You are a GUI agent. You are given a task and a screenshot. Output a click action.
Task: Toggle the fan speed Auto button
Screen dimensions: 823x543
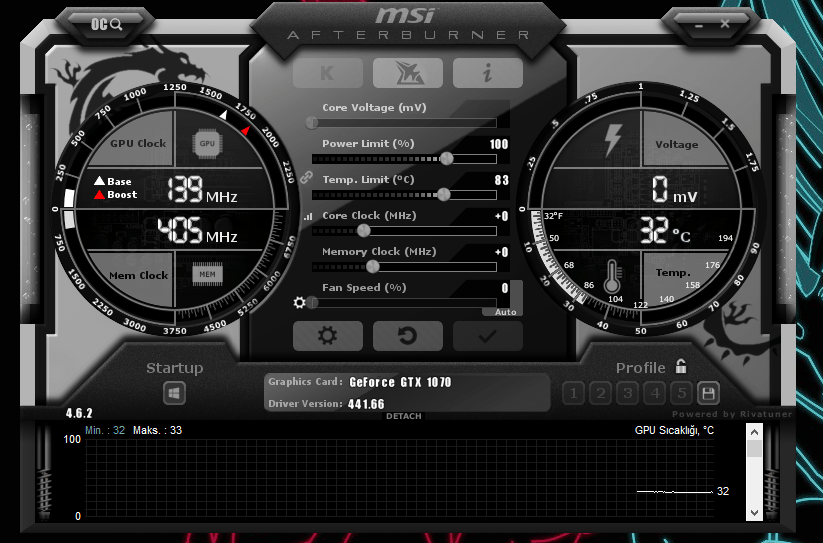505,312
